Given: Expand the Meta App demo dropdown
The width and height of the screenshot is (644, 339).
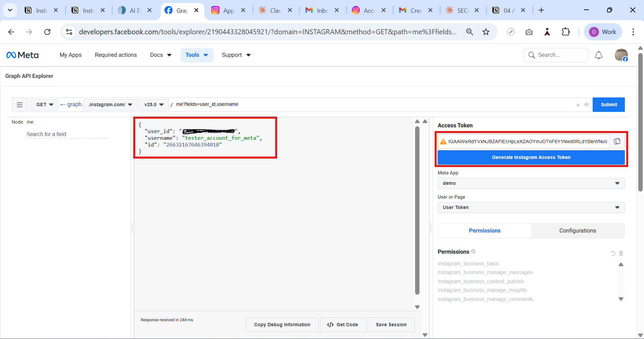Looking at the screenshot, I should (x=531, y=183).
